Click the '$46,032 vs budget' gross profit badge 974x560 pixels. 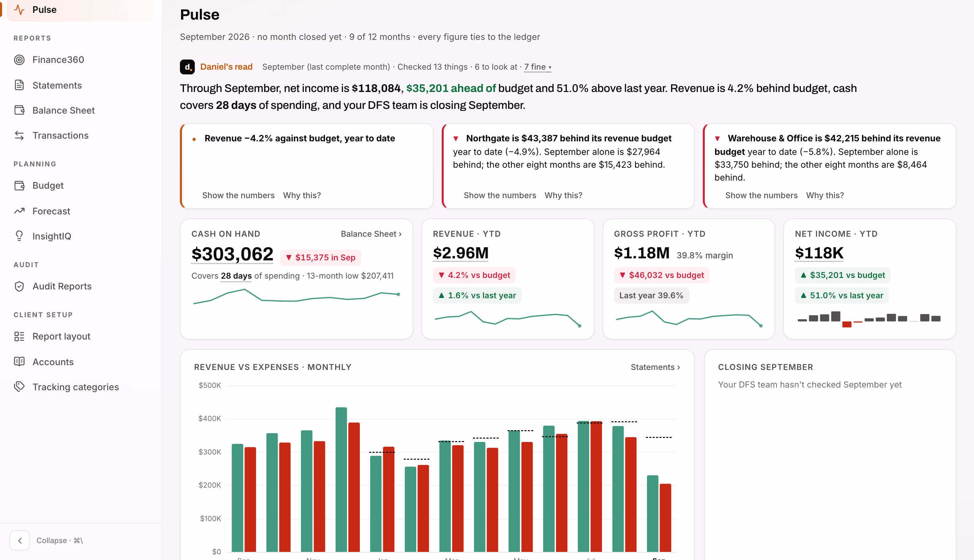(662, 275)
